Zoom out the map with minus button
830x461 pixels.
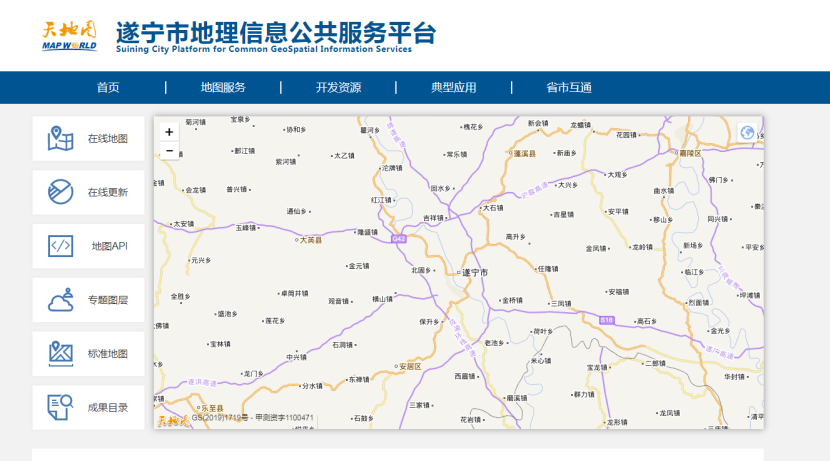point(169,151)
